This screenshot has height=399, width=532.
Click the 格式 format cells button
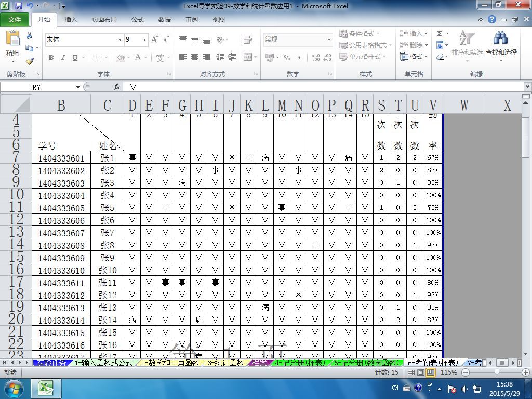pos(414,56)
